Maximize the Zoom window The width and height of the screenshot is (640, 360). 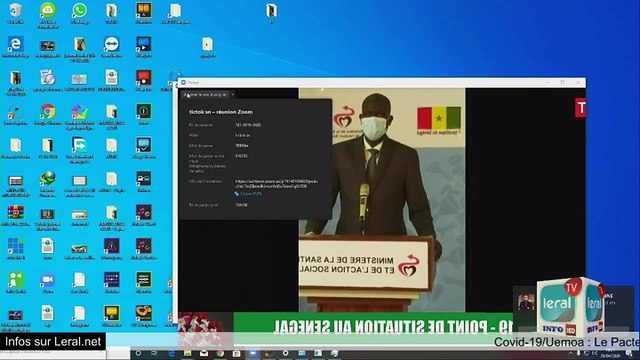point(563,82)
